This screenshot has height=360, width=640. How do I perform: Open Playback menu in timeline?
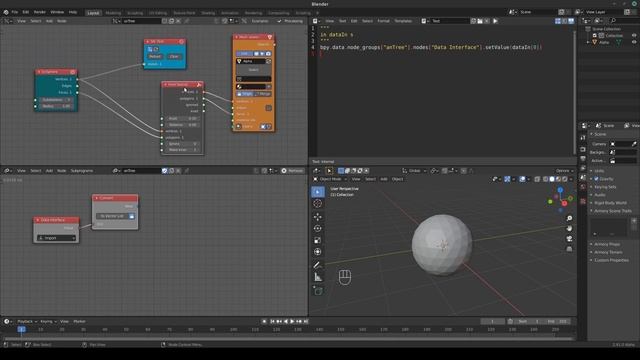click(27, 322)
